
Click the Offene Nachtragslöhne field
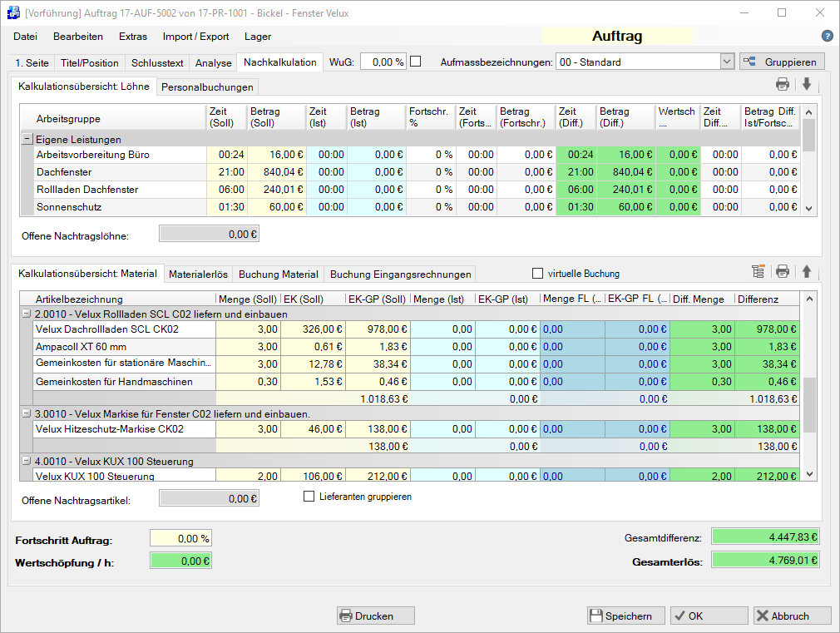click(x=209, y=234)
